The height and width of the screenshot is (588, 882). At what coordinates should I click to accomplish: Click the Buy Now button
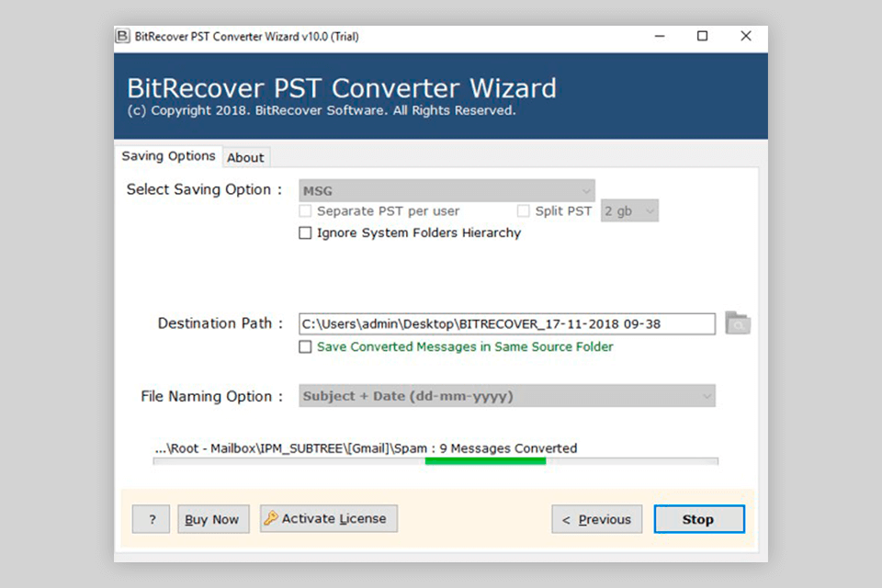[213, 519]
